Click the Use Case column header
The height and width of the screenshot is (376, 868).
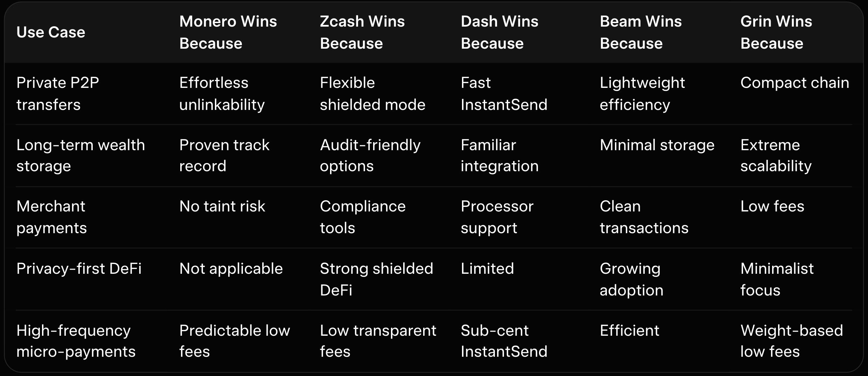click(51, 32)
